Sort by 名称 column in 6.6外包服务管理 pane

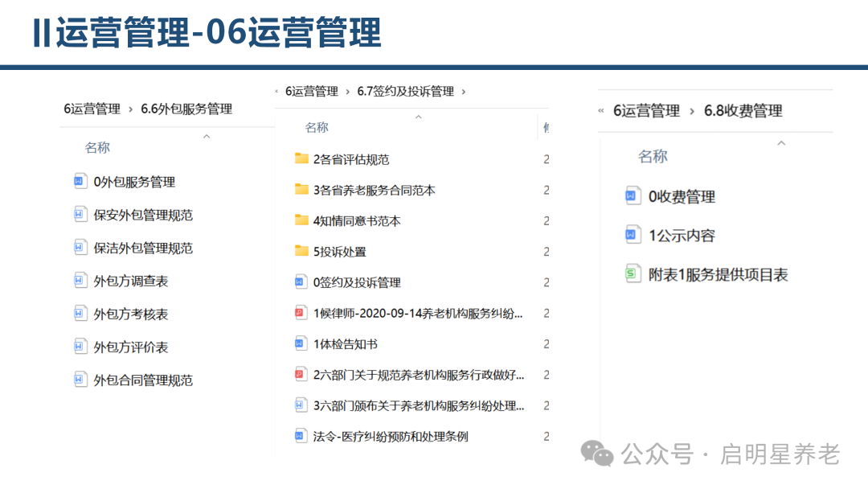(x=97, y=148)
